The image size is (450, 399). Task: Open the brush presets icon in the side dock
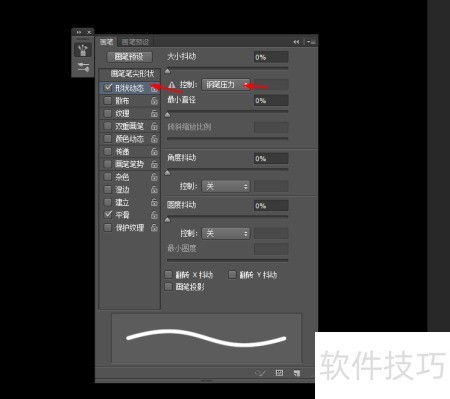(83, 50)
